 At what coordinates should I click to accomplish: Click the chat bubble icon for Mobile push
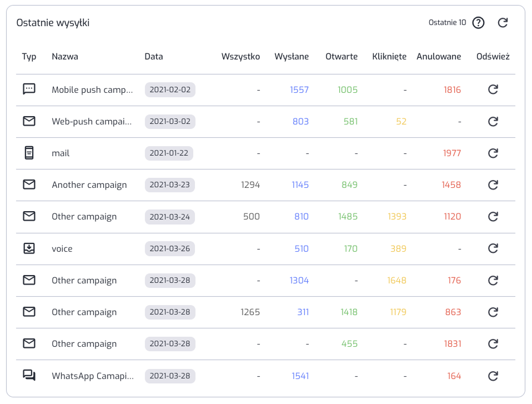click(x=29, y=89)
